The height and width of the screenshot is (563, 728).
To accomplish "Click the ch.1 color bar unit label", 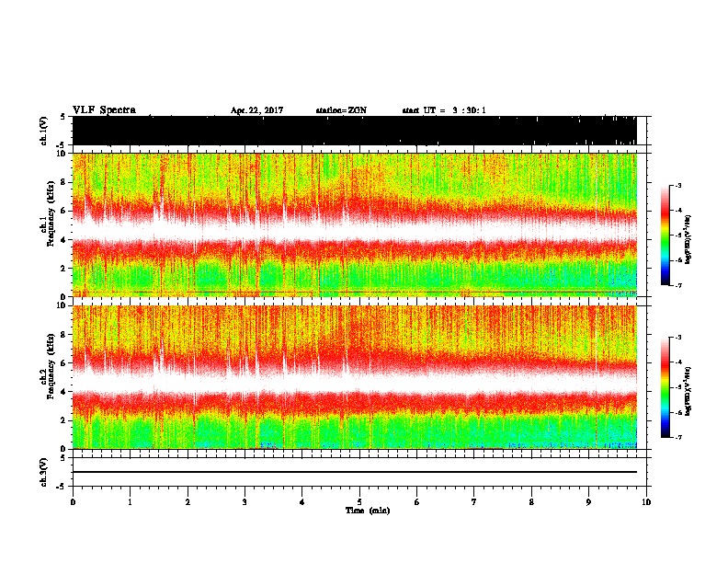I will [x=688, y=240].
